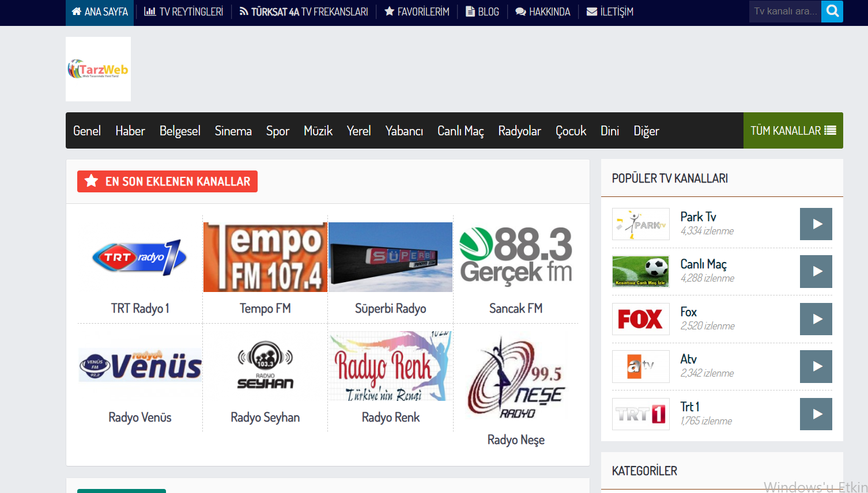Open the Tüm Kanallar list button

click(793, 131)
